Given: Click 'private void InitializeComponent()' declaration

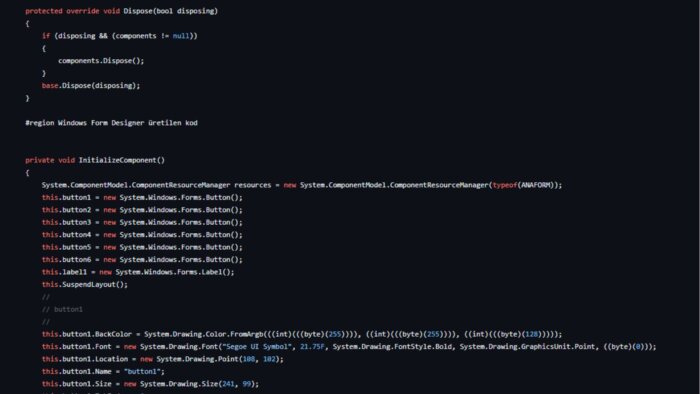Looking at the screenshot, I should (95, 160).
